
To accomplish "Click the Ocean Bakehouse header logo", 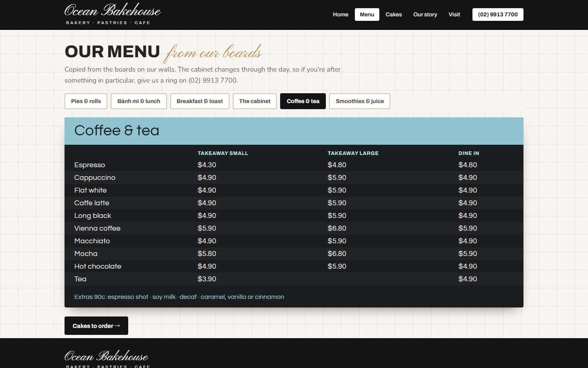I will tap(112, 14).
